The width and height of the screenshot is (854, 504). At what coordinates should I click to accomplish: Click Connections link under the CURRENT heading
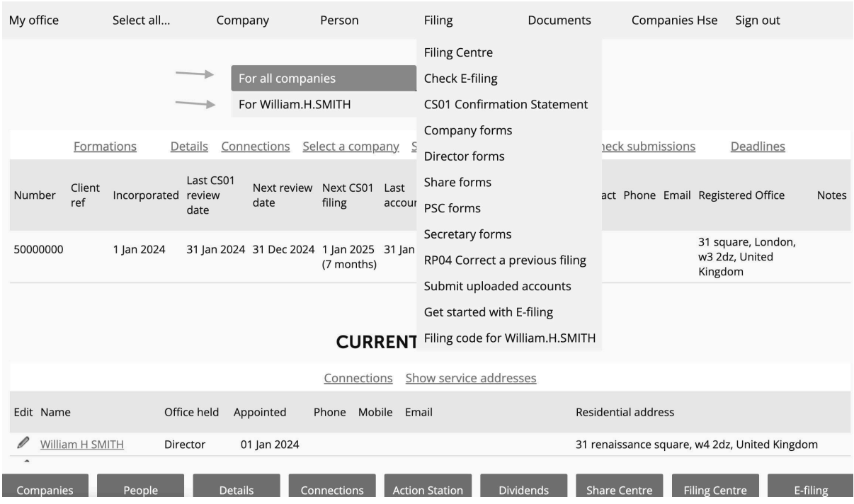358,378
